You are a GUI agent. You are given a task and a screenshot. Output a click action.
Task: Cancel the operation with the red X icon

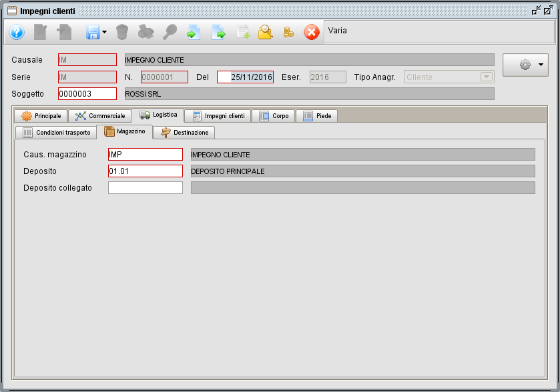click(x=312, y=31)
